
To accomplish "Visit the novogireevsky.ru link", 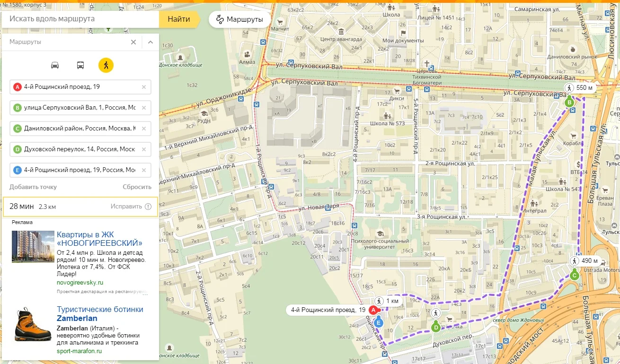I will (80, 283).
